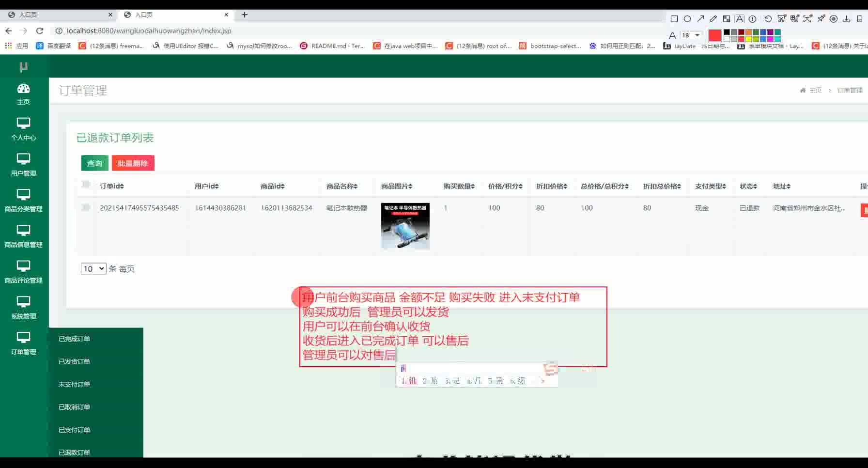Reload the current browser page

tap(40, 31)
